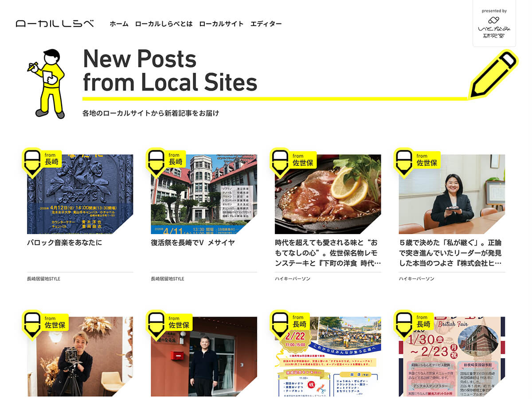Click the yellow pencil icon beside the heading
532x399 pixels.
click(493, 74)
